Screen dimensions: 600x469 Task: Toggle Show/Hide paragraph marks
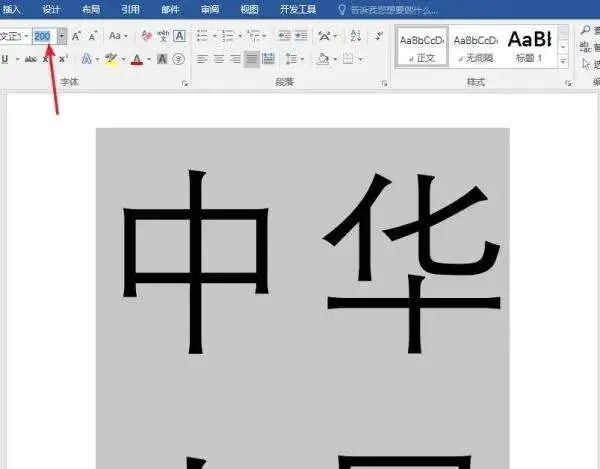tap(379, 36)
